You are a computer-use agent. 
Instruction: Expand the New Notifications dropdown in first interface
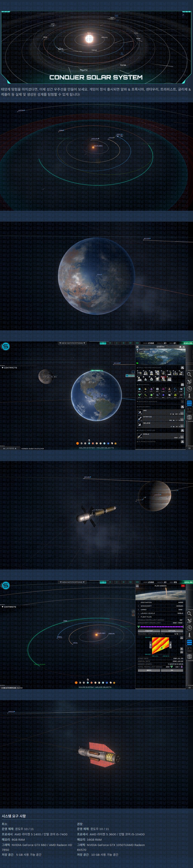pyautogui.click(x=72, y=343)
